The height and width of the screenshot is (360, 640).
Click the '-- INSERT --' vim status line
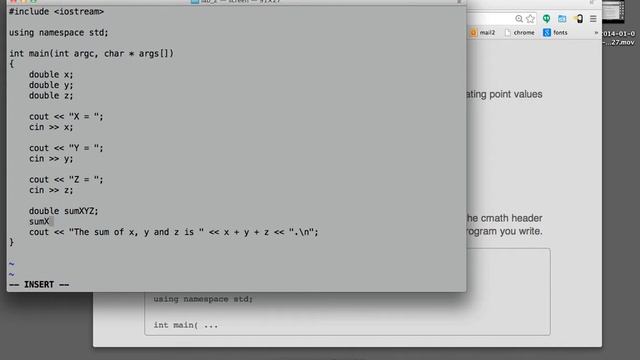point(39,284)
